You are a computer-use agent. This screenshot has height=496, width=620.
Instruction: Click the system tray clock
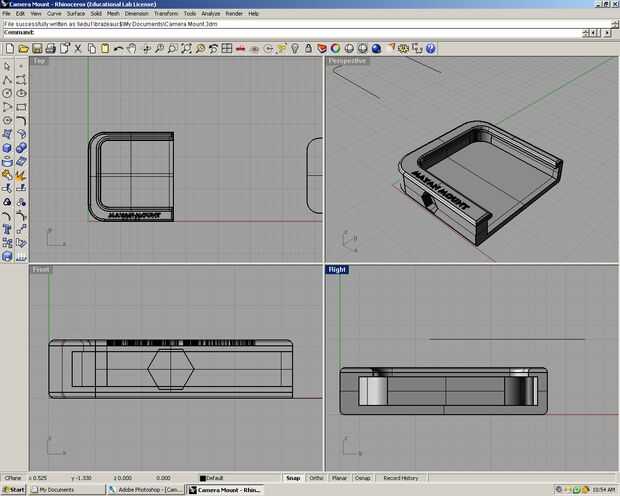(x=603, y=490)
